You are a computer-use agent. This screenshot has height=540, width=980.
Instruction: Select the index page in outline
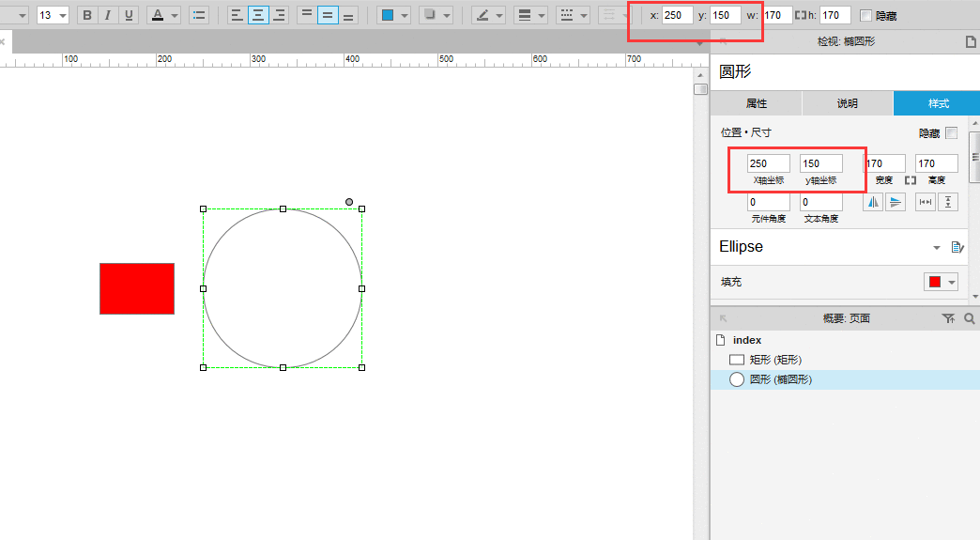point(747,340)
